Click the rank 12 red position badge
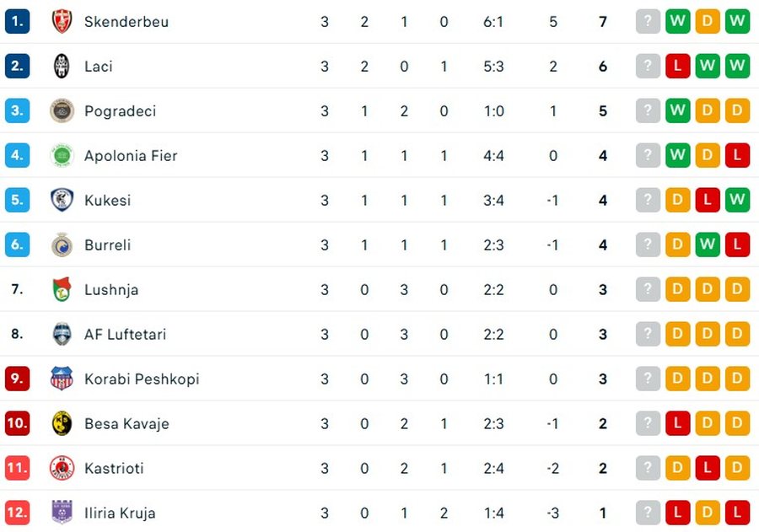 coord(18,512)
